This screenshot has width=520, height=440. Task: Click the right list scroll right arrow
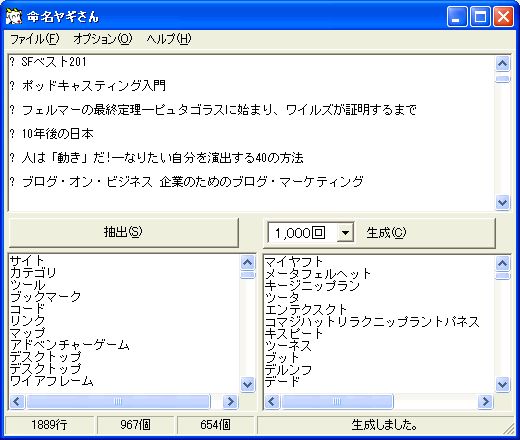pyautogui.click(x=485, y=401)
